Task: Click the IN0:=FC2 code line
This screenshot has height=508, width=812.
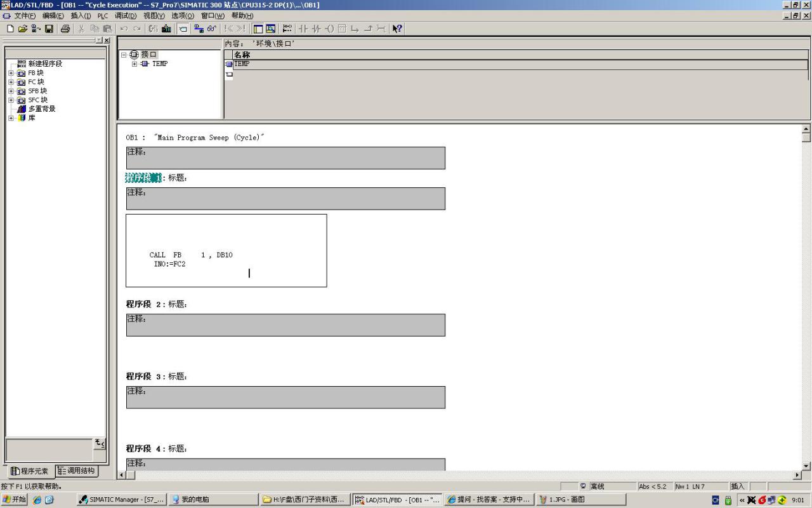Action: pyautogui.click(x=169, y=264)
